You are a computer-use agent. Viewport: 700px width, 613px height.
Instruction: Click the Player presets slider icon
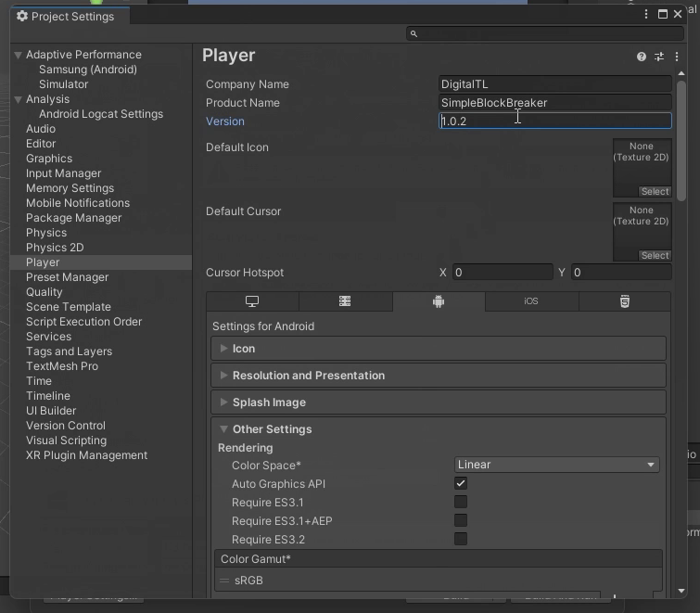659,57
